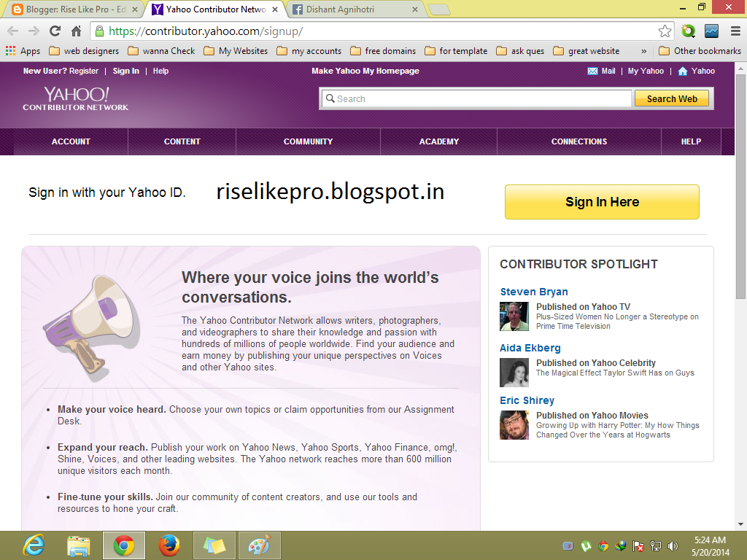Open a new tab button

(x=438, y=9)
